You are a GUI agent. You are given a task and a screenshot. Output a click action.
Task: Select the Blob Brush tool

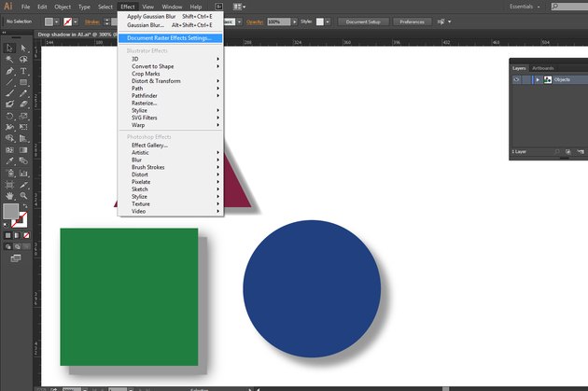pos(9,105)
